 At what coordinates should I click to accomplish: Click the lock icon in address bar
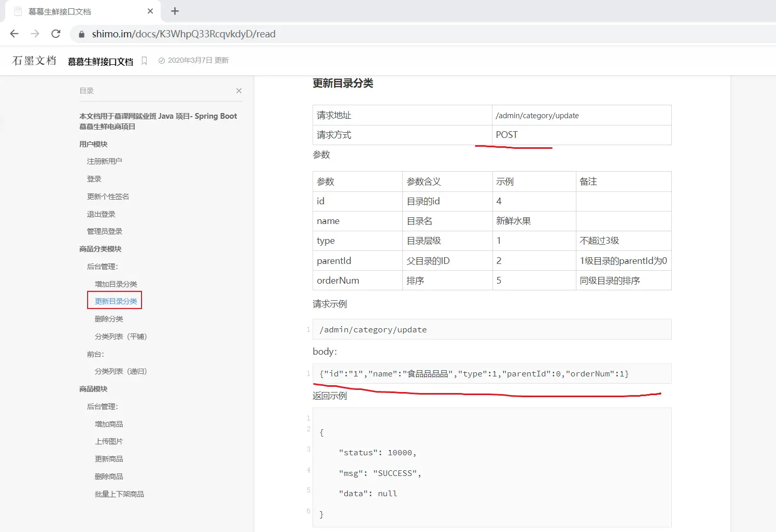pyautogui.click(x=81, y=34)
